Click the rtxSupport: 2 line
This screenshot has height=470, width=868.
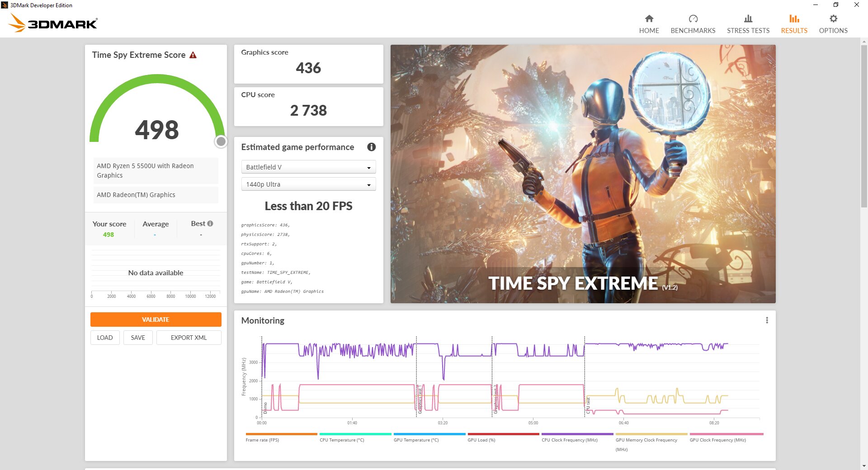[259, 244]
